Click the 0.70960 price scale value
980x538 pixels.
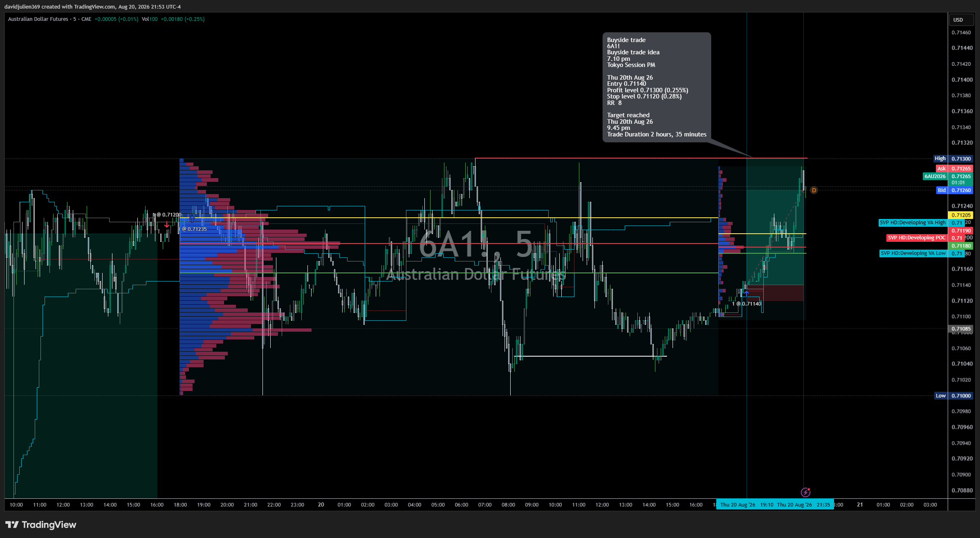[961, 427]
